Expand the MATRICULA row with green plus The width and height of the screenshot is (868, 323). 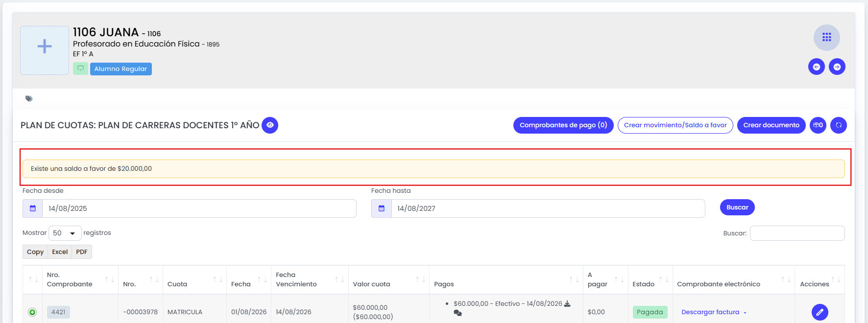[x=32, y=312]
